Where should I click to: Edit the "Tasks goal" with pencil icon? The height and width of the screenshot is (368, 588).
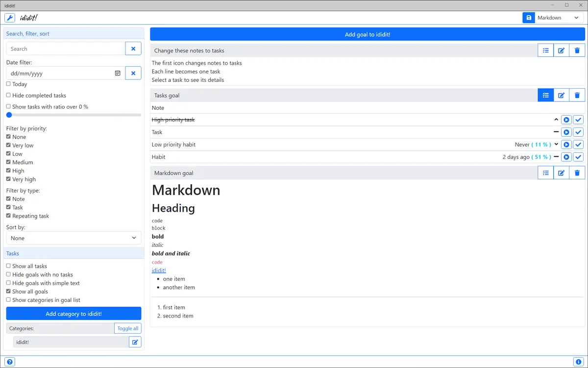coord(561,95)
